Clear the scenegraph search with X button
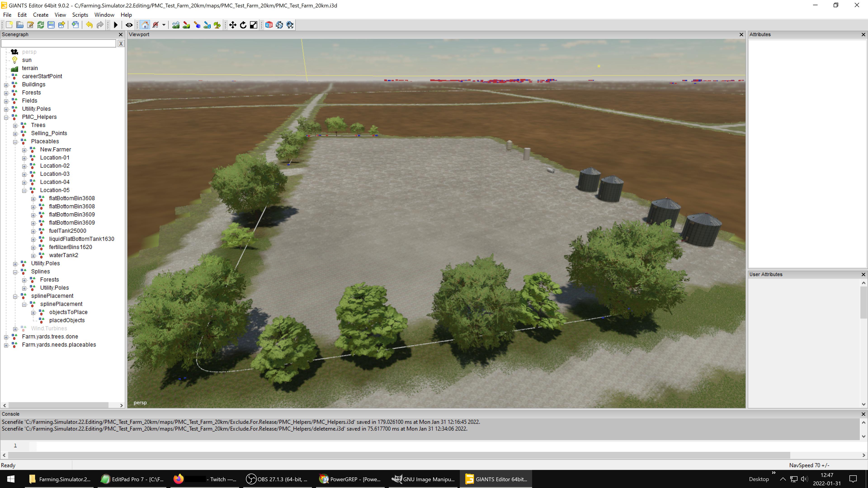 click(121, 43)
